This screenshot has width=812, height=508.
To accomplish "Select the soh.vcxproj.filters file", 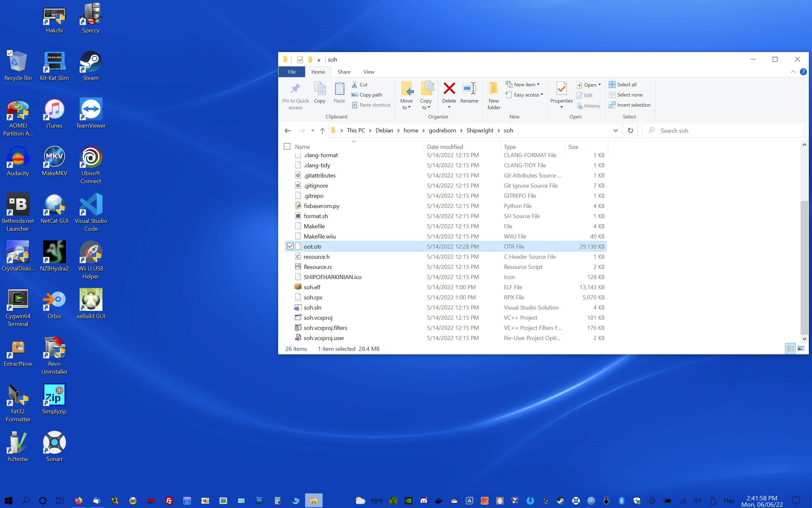I will click(446, 328).
